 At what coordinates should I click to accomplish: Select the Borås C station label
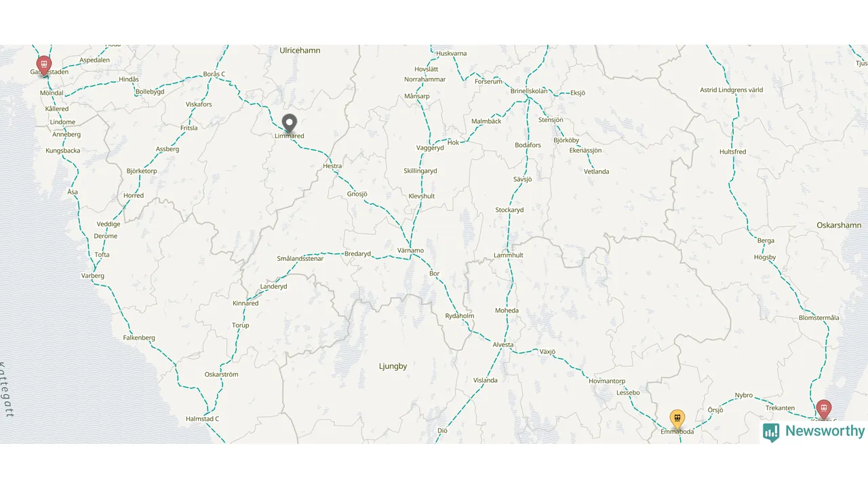coord(214,74)
